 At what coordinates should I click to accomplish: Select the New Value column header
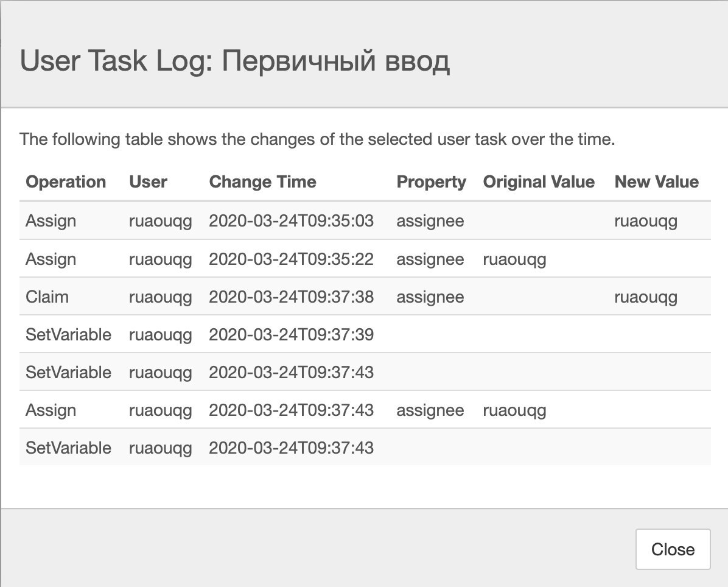click(657, 181)
